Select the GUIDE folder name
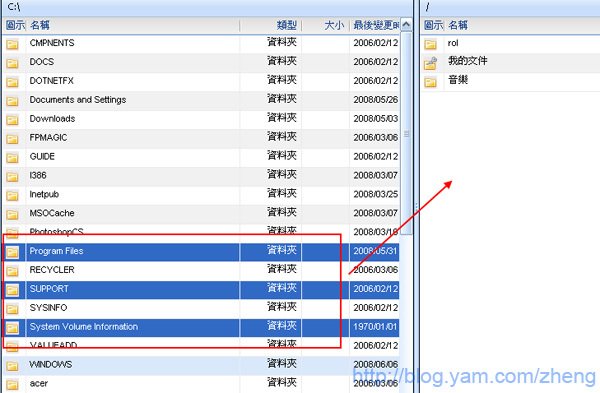 pyautogui.click(x=42, y=157)
